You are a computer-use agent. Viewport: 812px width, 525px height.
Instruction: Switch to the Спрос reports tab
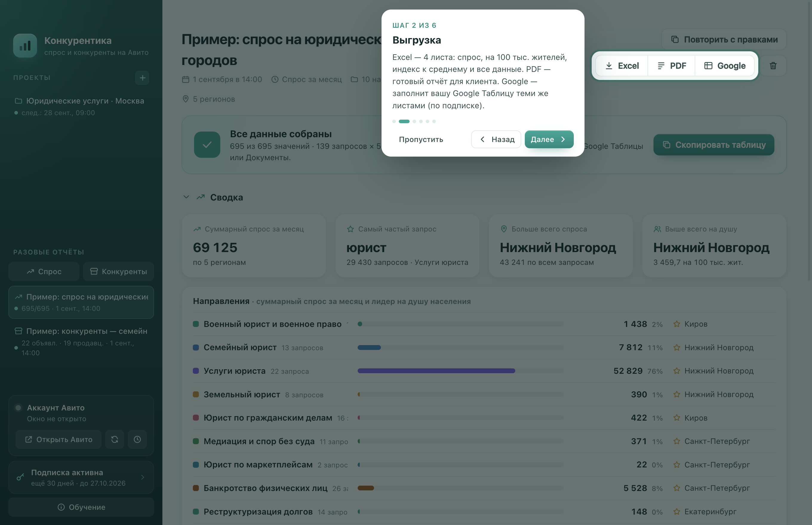coord(44,271)
